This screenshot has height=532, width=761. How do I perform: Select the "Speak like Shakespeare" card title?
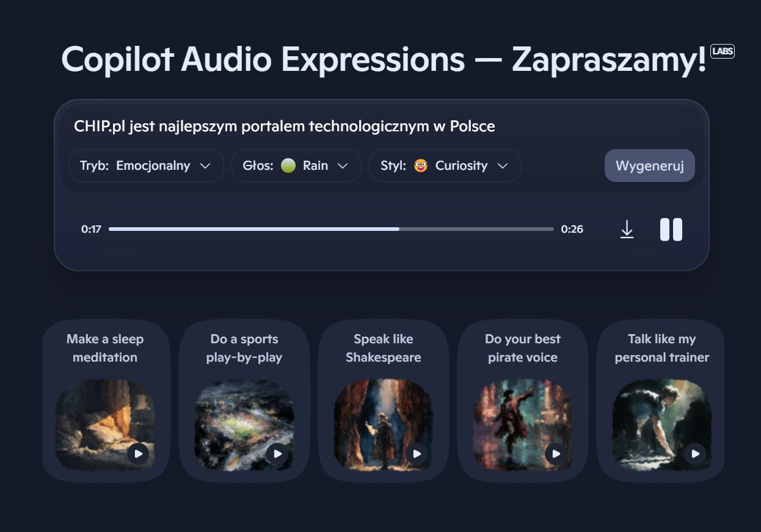pos(384,348)
